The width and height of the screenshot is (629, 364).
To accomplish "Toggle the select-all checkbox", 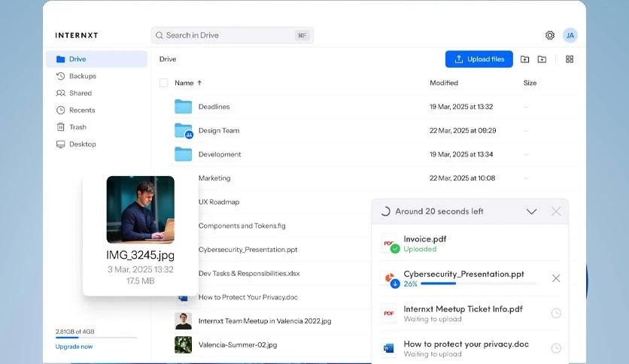I will click(x=164, y=83).
